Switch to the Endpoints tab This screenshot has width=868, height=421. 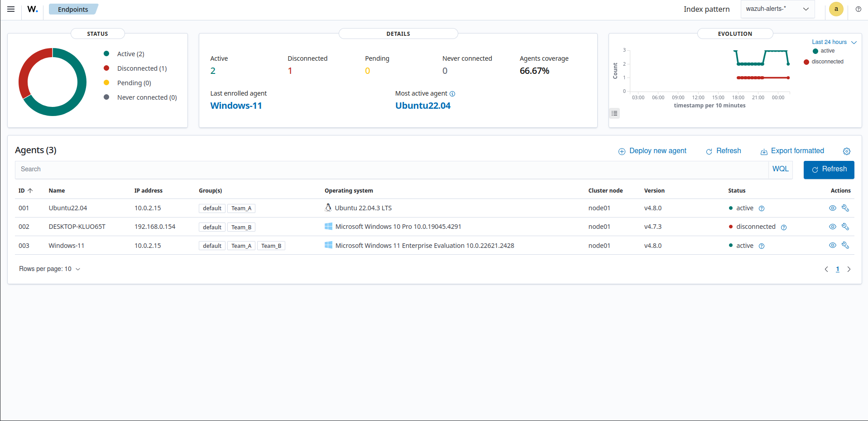pyautogui.click(x=73, y=9)
